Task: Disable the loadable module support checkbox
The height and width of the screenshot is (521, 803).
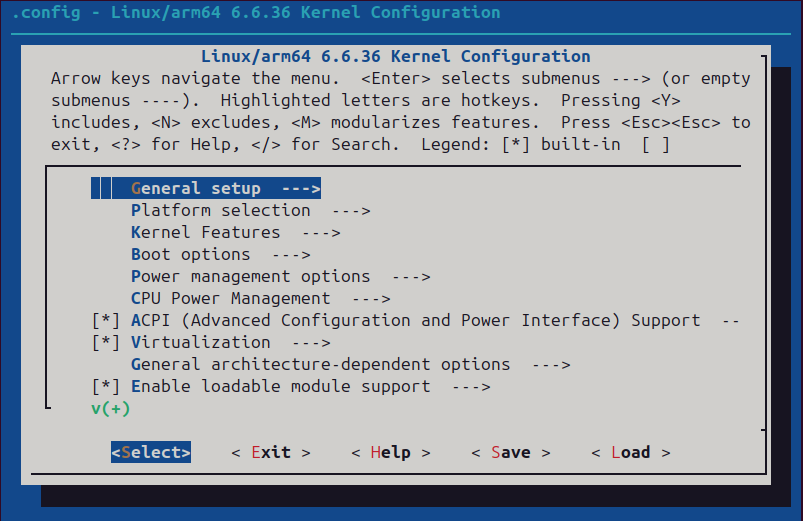Action: 105,386
